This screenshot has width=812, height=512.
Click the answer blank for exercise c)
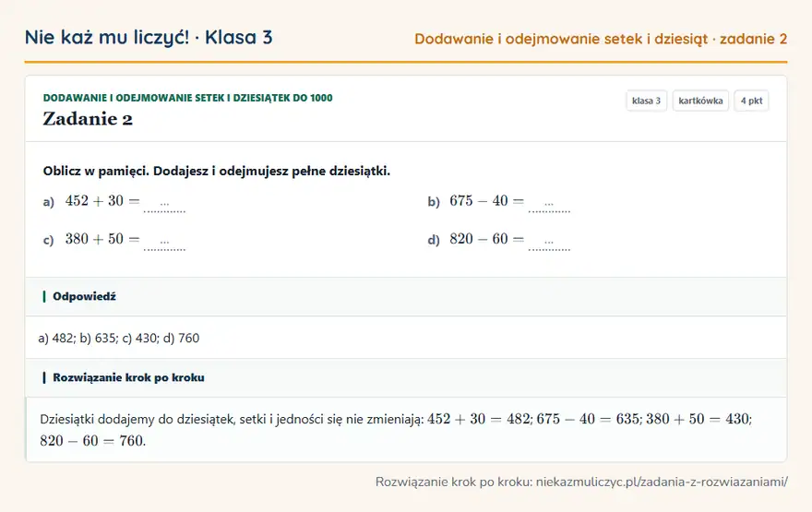coord(164,243)
